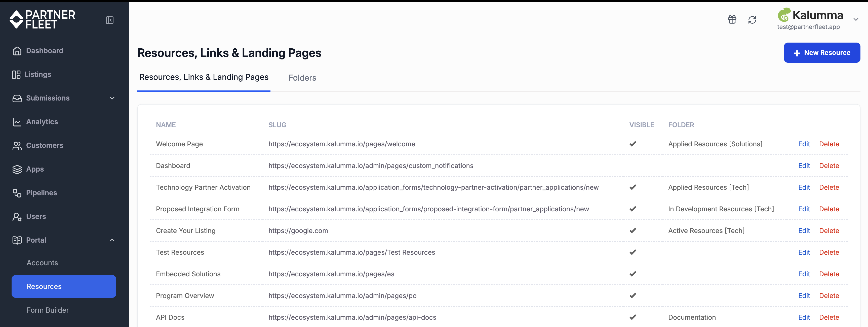Open the Kalumma account dropdown arrow
Screen dimensions: 868x327
[x=855, y=20]
